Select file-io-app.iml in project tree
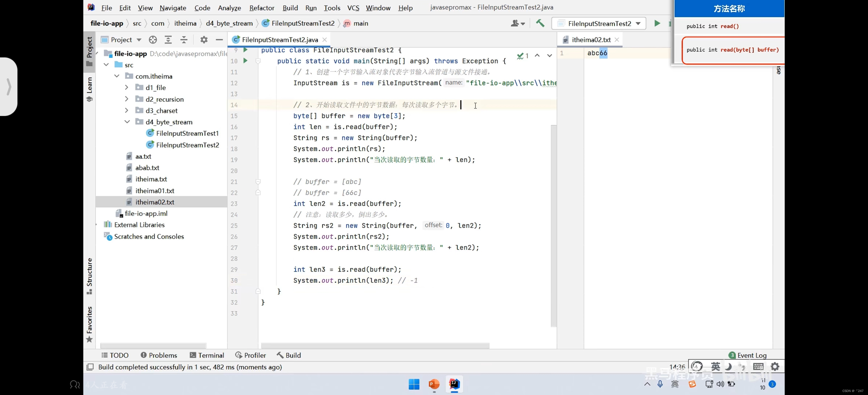868x395 pixels. pyautogui.click(x=142, y=213)
